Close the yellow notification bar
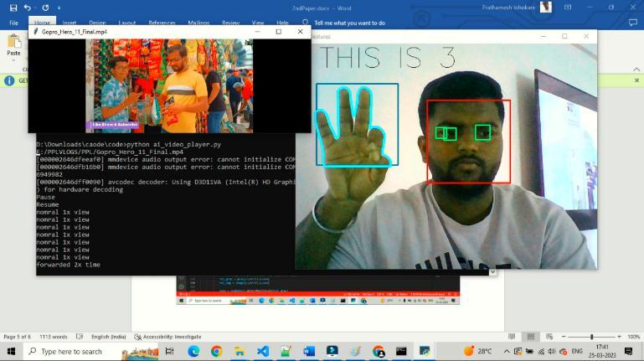This screenshot has height=361, width=644. pos(636,80)
